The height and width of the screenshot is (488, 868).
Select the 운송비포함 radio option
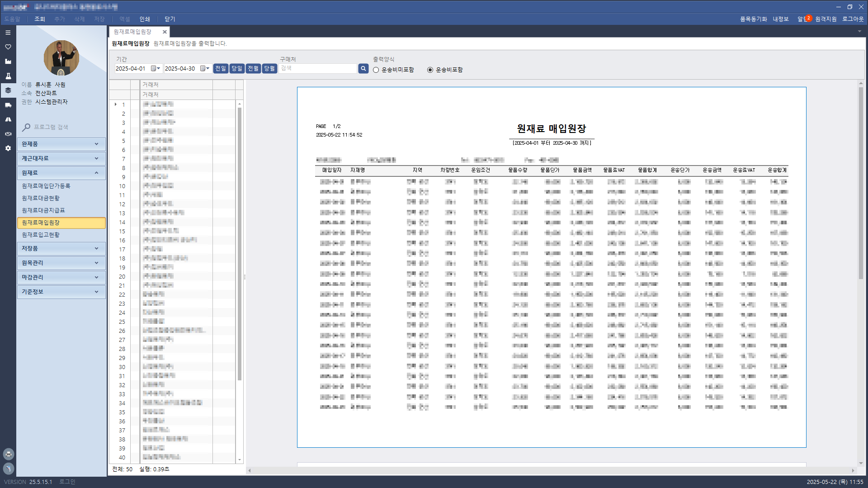[430, 70]
